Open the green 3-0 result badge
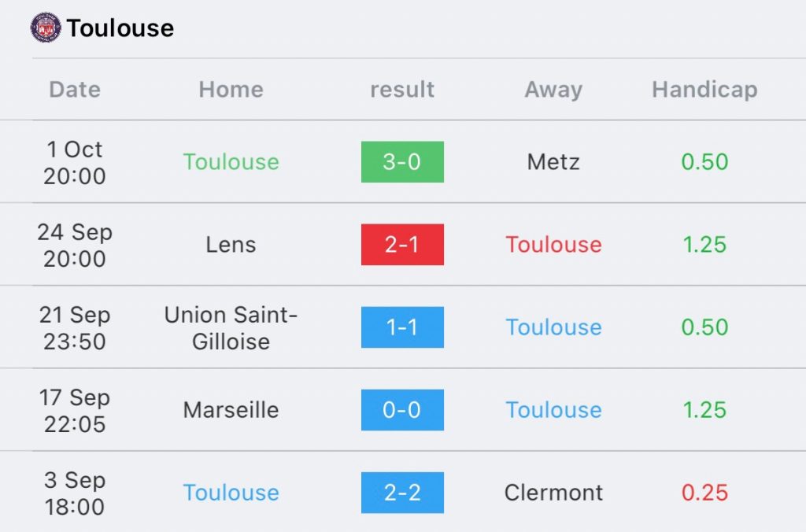Viewport: 806px width, 532px height. pos(402,162)
